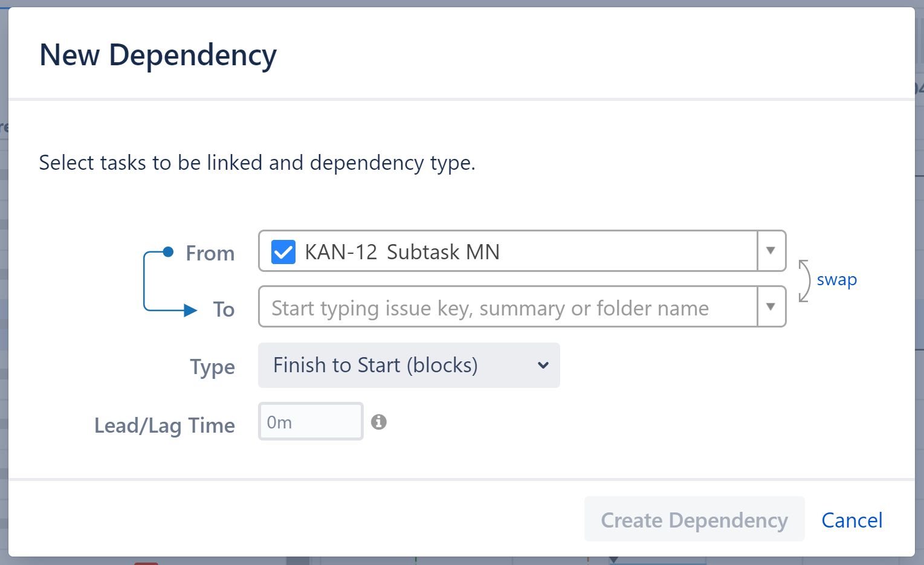Click the From field dropdown arrow icon
Viewport: 924px width, 565px height.
[771, 251]
